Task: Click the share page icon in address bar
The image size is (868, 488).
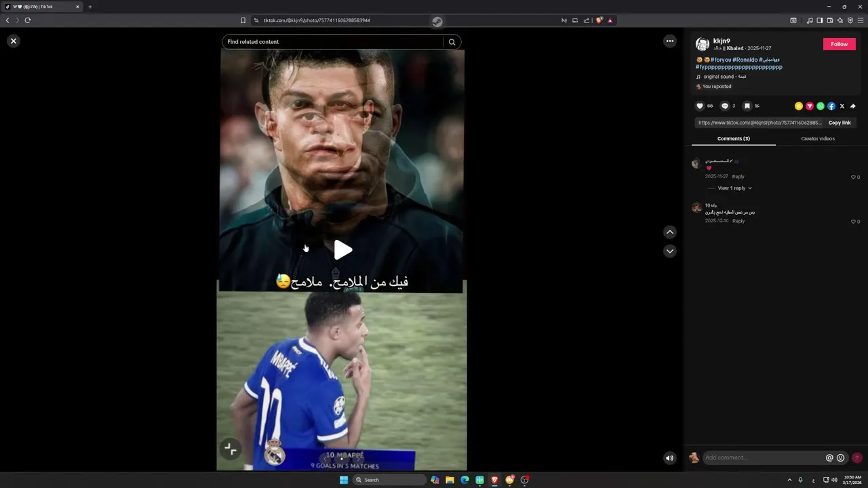Action: [x=587, y=20]
